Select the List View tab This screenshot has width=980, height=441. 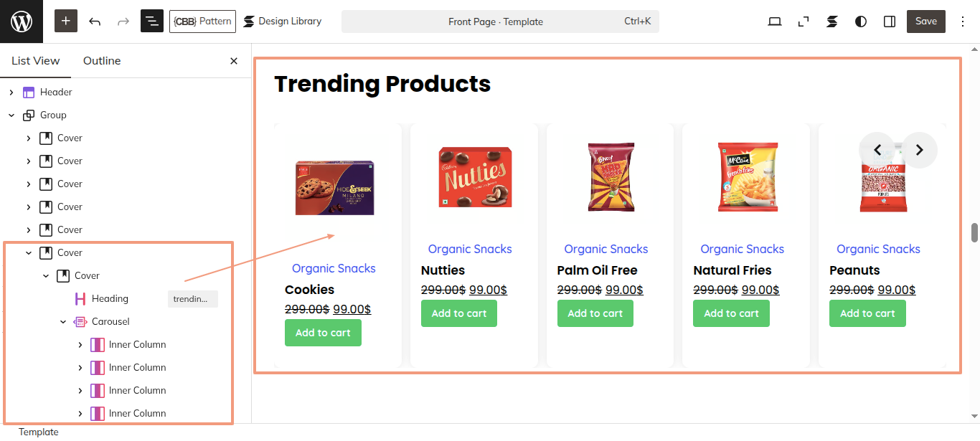(x=36, y=61)
